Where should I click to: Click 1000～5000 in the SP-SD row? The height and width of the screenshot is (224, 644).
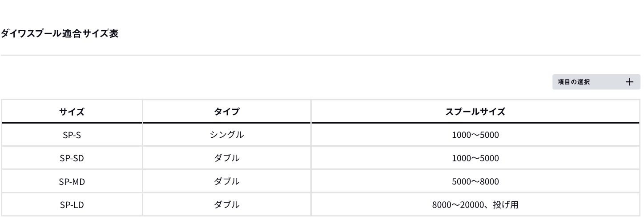[x=475, y=158]
